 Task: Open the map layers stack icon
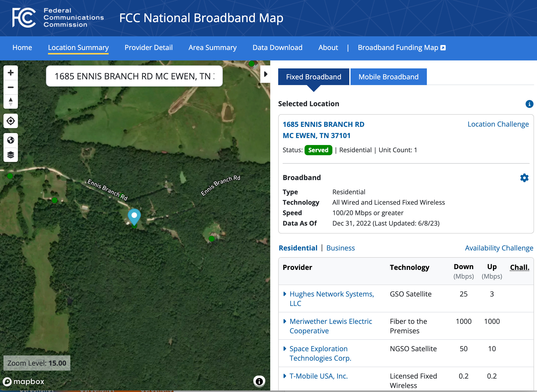[x=11, y=155]
